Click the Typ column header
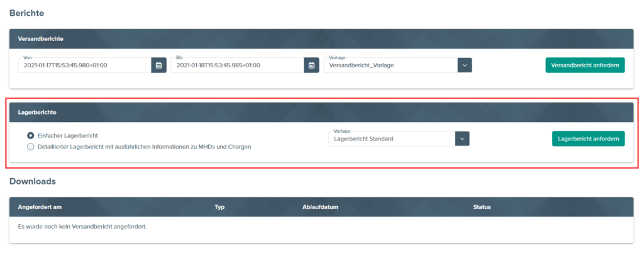644x255 pixels. point(219,207)
